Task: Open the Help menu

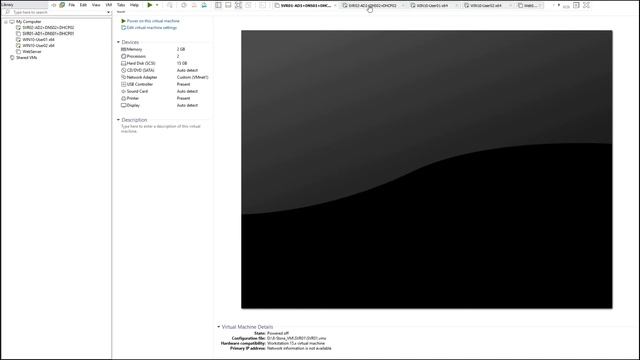Action: [x=134, y=5]
